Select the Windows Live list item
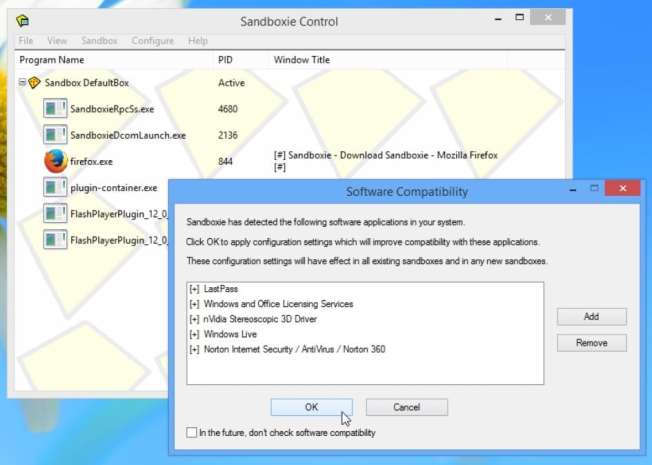Image resolution: width=652 pixels, height=465 pixels. coord(230,334)
